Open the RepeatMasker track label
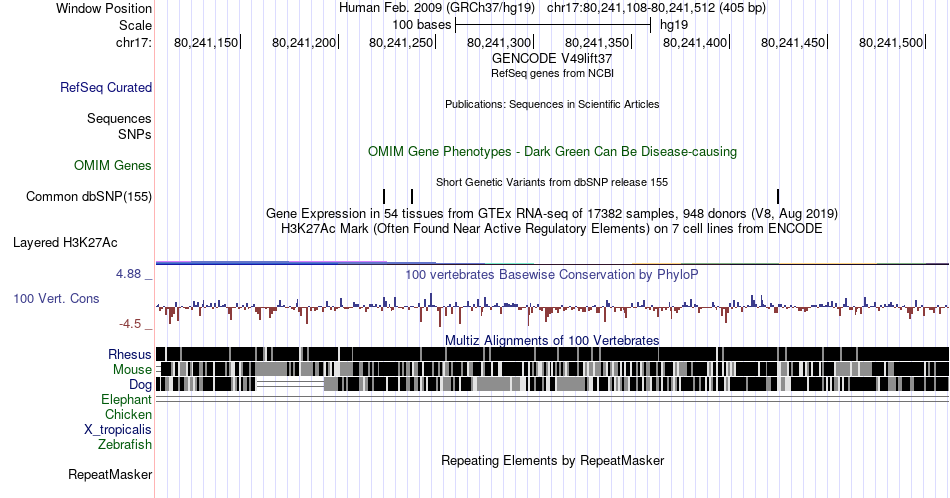 click(x=110, y=474)
